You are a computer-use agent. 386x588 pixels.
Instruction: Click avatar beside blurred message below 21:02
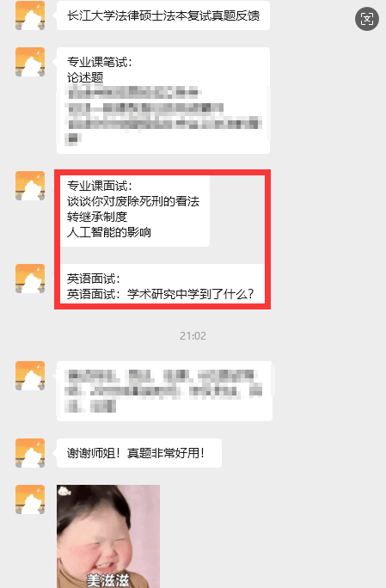[30, 376]
